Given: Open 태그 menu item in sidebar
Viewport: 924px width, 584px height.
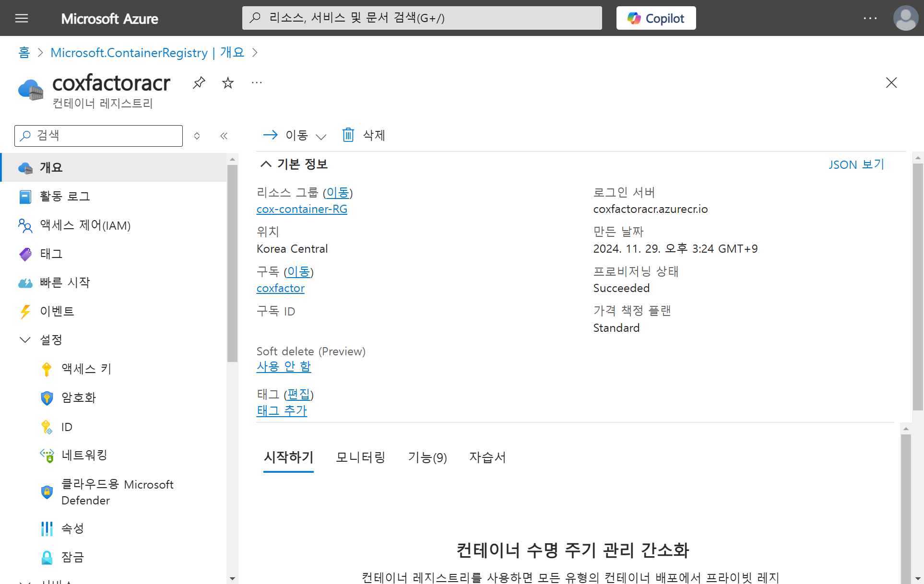Looking at the screenshot, I should (113, 254).
